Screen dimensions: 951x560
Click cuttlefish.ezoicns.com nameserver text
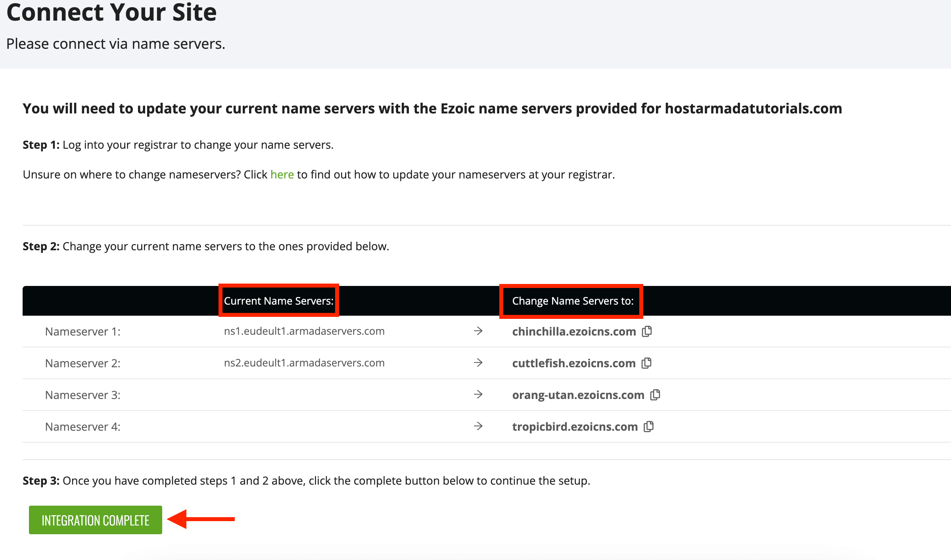574,363
